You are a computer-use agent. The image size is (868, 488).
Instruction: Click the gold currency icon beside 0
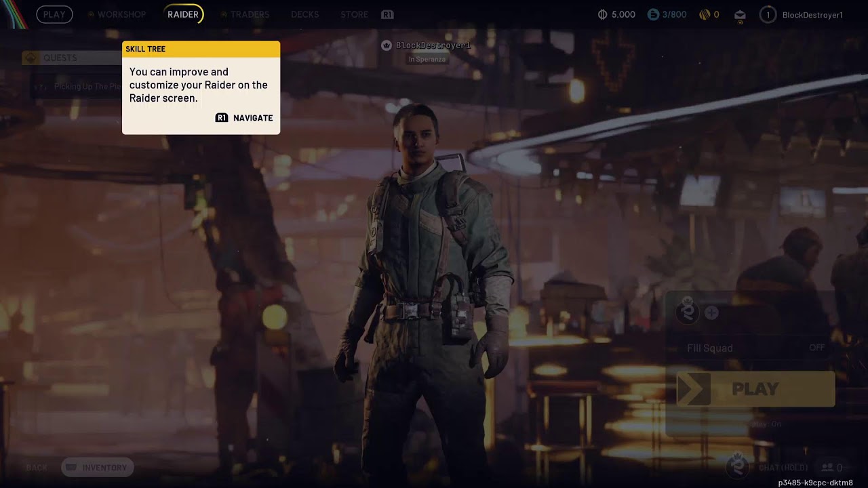705,14
